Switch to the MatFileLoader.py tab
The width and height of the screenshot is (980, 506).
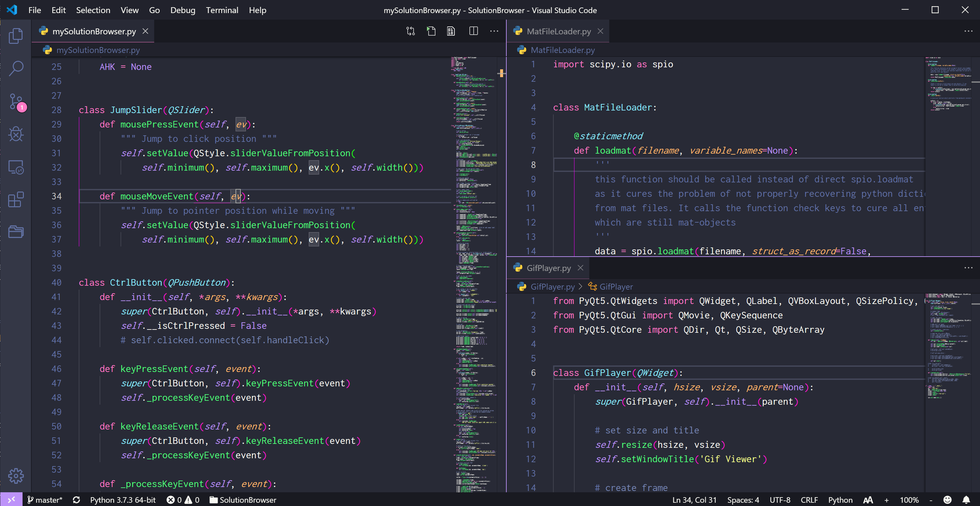[558, 31]
